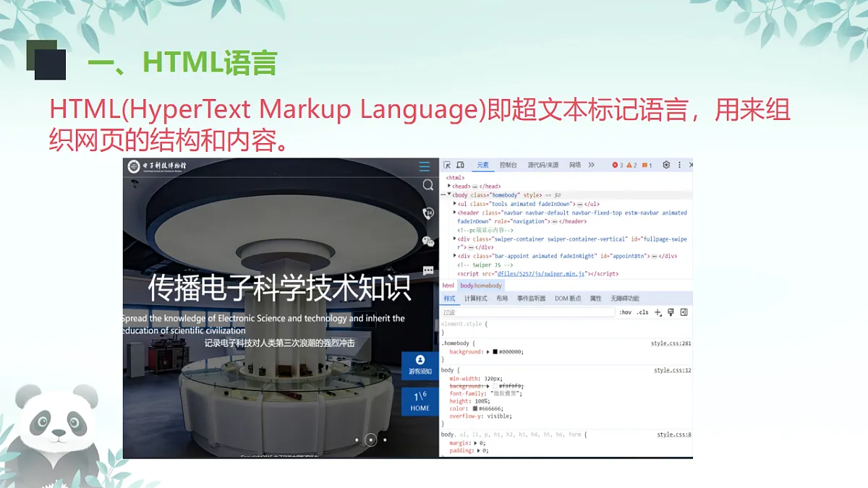Toggle the computed styles sidebar icon
This screenshot has width=868, height=488.
coord(684,312)
